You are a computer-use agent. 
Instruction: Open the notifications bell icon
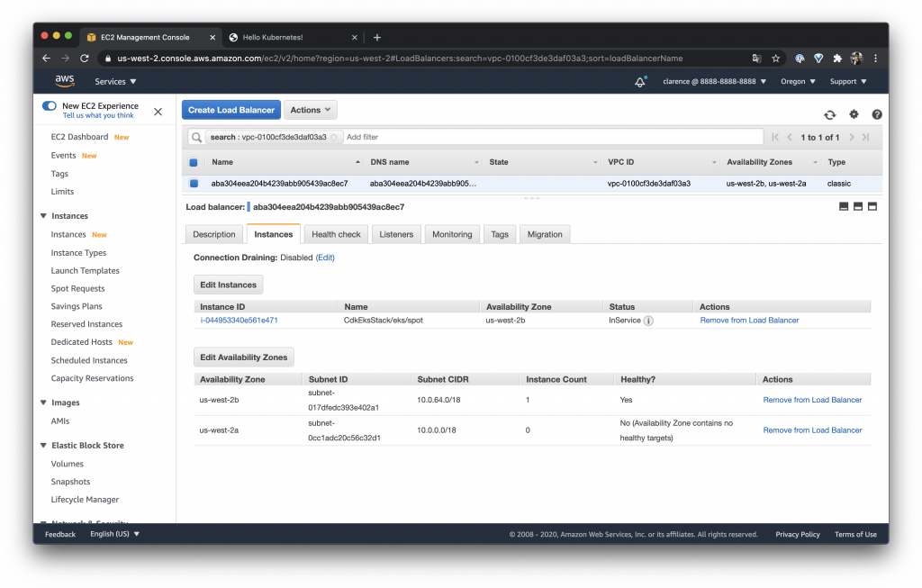click(x=640, y=82)
